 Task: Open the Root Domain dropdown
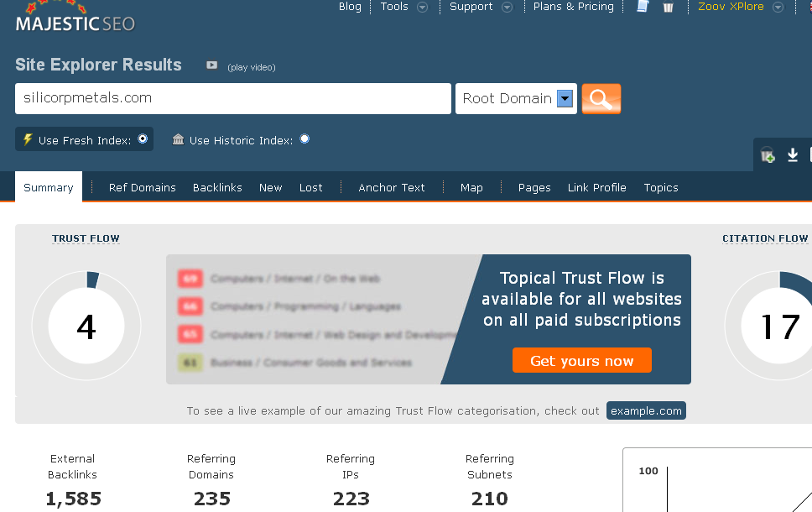[516, 98]
